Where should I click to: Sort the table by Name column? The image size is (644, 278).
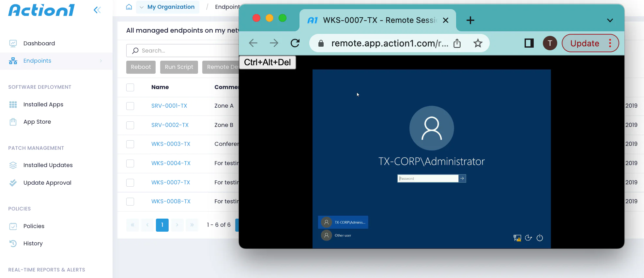(x=160, y=87)
